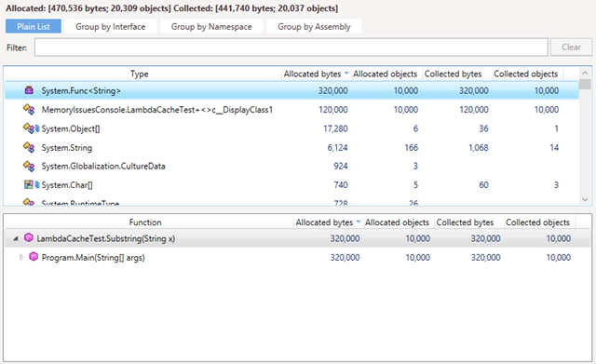Select the System.Object[] row text
The width and height of the screenshot is (596, 364).
pos(71,128)
